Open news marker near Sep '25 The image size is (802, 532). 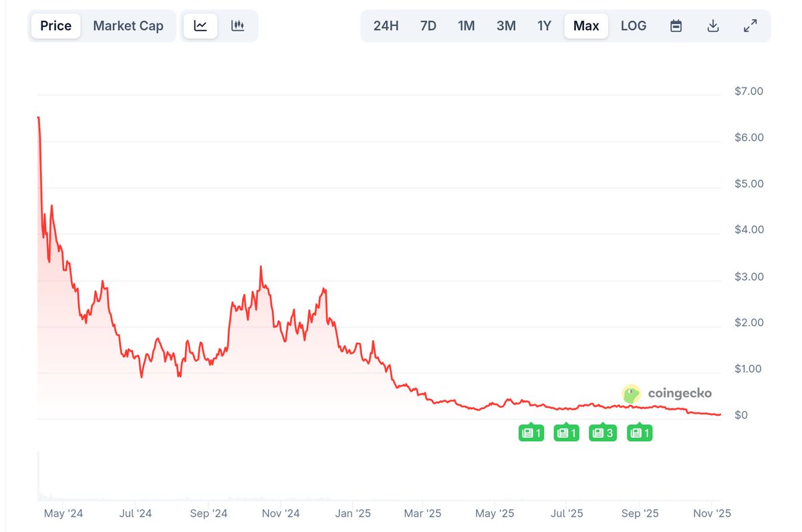pos(640,433)
